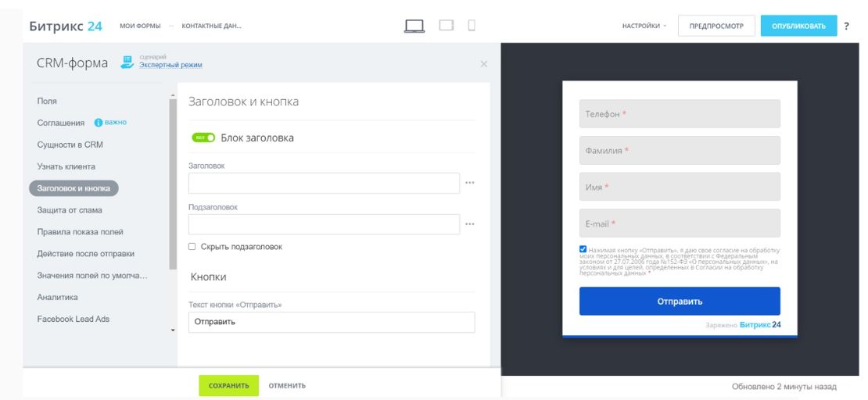Click the Предпросмотр button

(716, 26)
